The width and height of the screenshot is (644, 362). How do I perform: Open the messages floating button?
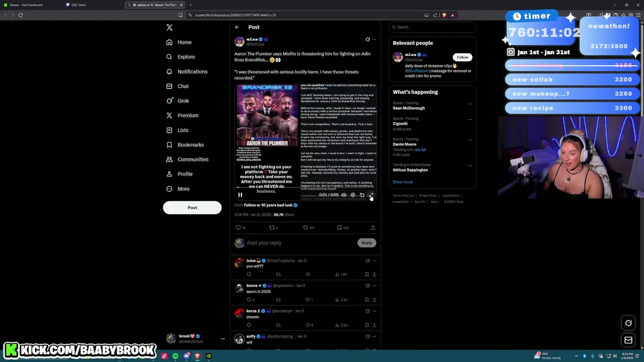(628, 340)
